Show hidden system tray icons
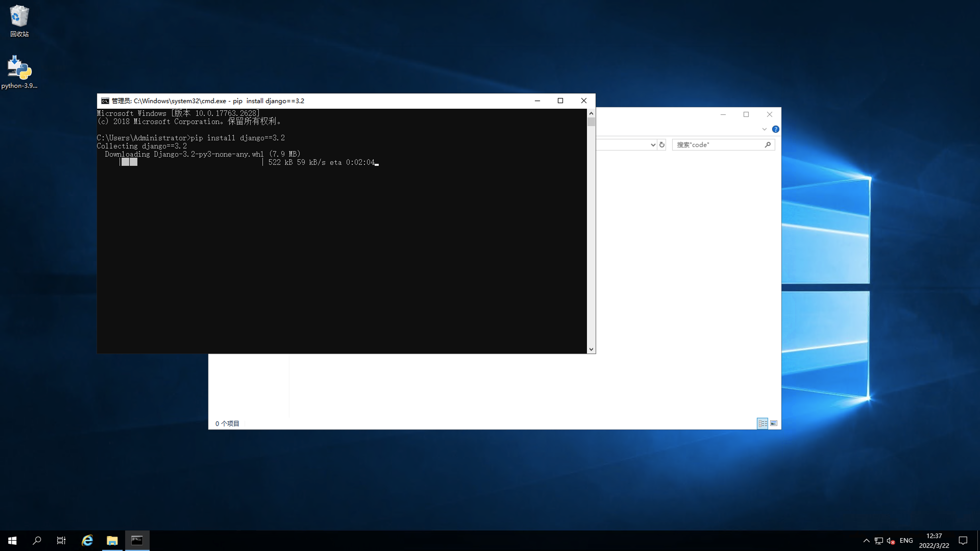The image size is (980, 551). (x=866, y=540)
